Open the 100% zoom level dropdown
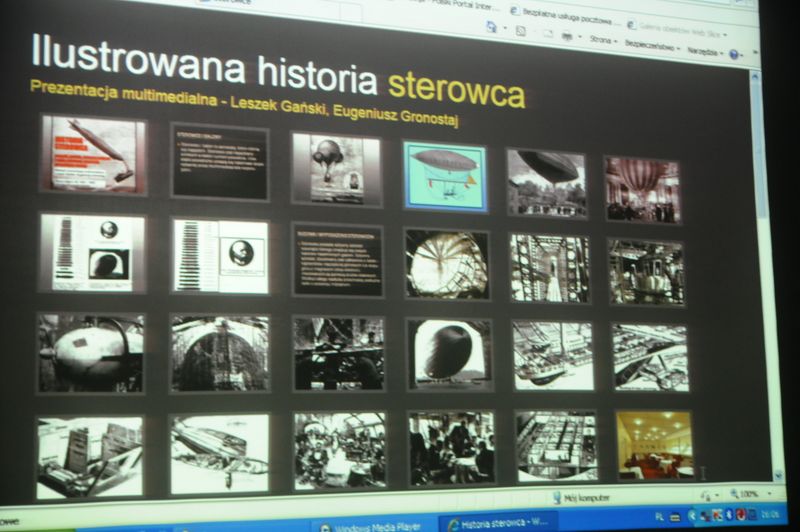Image resolution: width=800 pixels, height=532 pixels. coord(750,494)
